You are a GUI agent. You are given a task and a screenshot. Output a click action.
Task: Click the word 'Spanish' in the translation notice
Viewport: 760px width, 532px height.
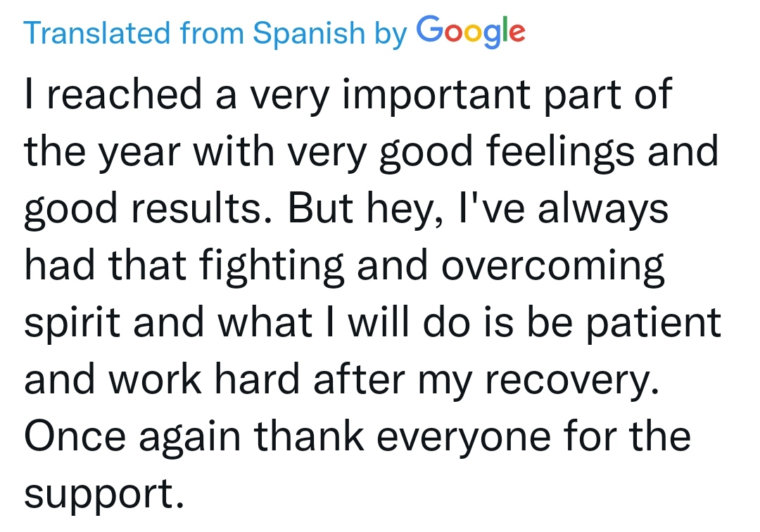[309, 34]
